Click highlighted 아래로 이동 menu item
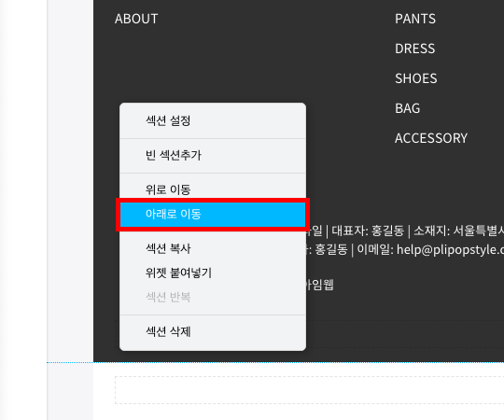This screenshot has height=420, width=504. click(213, 215)
